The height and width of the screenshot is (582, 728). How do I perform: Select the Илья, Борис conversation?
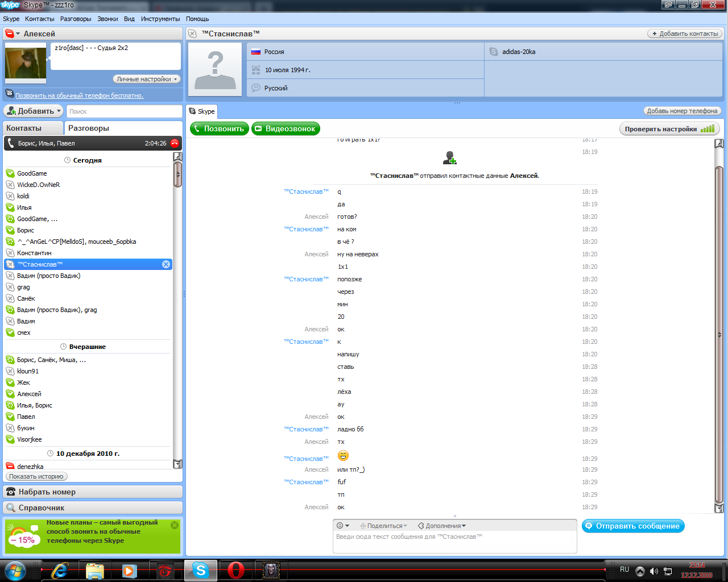pos(88,405)
